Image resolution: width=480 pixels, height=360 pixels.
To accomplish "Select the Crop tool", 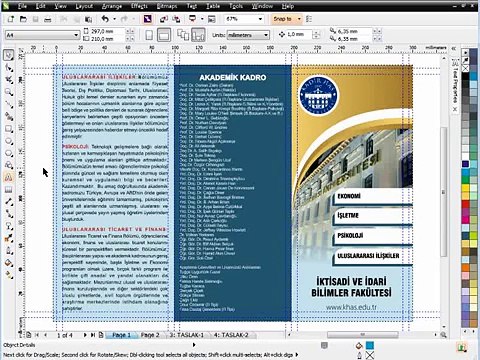I will [9, 80].
